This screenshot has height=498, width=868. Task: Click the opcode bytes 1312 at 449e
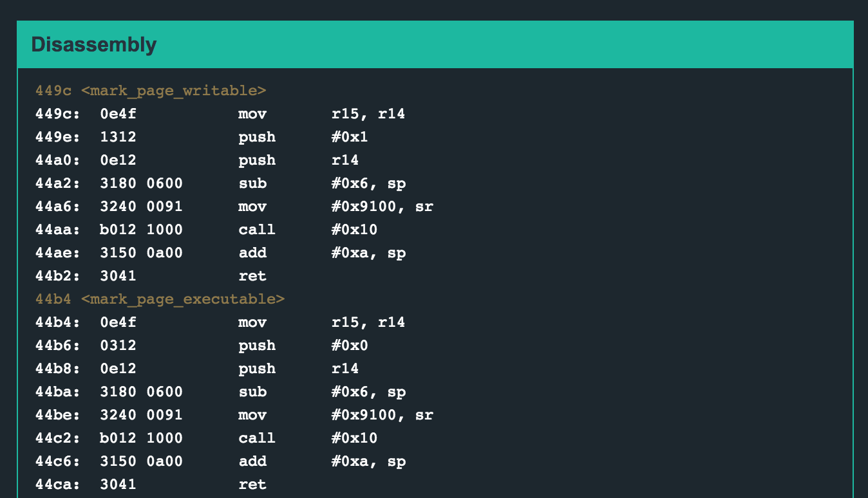click(118, 137)
